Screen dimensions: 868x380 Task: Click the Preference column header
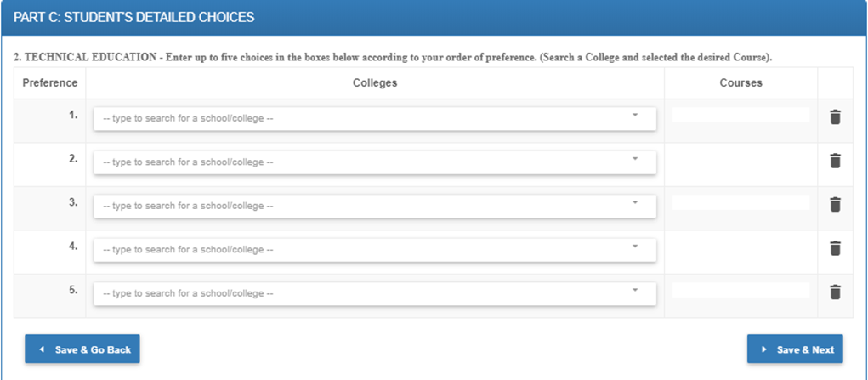(x=50, y=83)
